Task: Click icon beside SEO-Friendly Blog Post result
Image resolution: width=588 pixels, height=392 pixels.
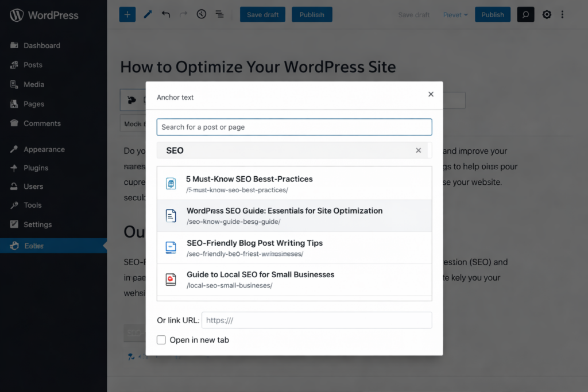Action: click(171, 248)
